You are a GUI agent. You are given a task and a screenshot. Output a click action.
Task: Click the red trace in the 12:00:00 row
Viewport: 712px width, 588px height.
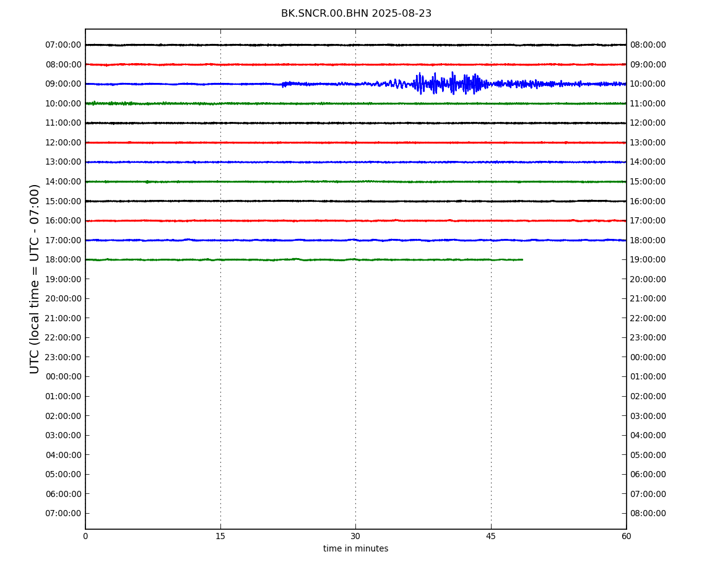coord(355,142)
